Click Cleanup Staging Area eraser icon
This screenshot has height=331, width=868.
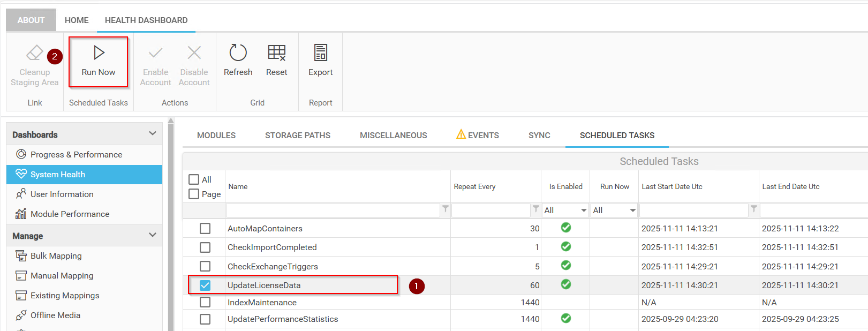35,53
